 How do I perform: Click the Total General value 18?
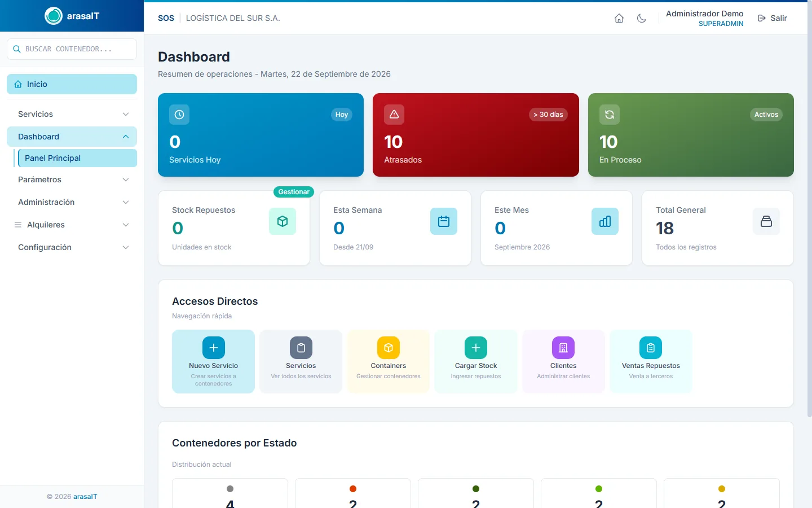665,228
